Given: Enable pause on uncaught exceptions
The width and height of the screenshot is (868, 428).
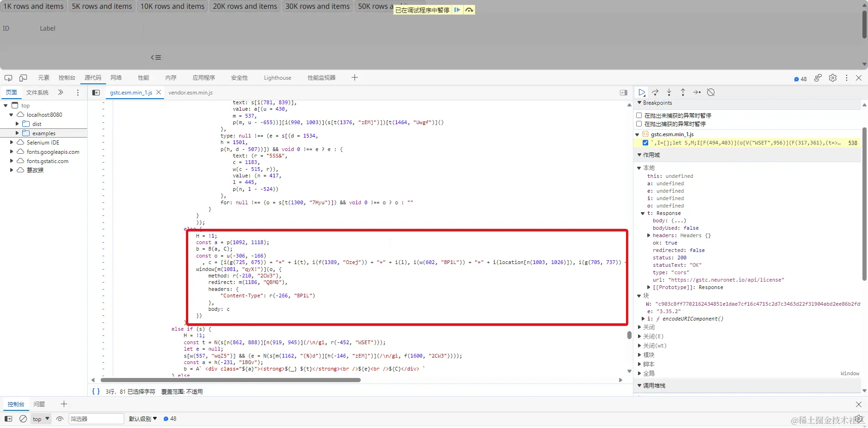Looking at the screenshot, I should (639, 115).
